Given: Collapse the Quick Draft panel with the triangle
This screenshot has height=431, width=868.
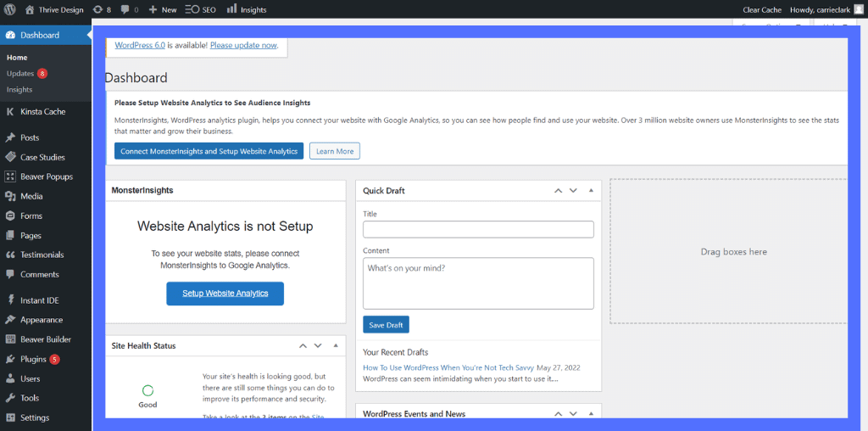Looking at the screenshot, I should click(x=591, y=190).
